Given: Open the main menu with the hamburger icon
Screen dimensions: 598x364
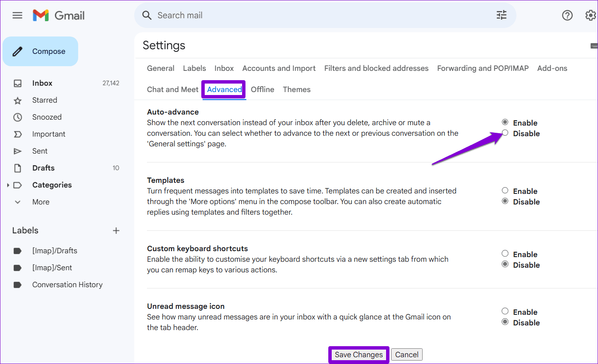Looking at the screenshot, I should click(17, 15).
